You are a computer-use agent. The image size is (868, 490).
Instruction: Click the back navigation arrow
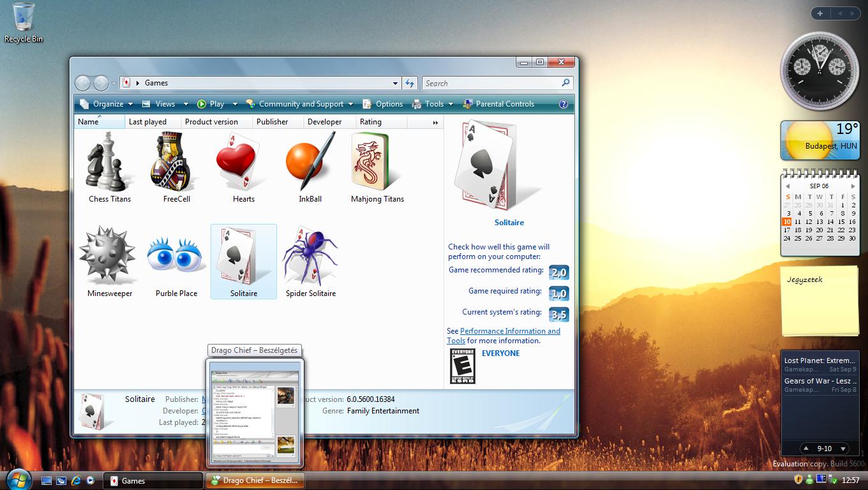[83, 83]
